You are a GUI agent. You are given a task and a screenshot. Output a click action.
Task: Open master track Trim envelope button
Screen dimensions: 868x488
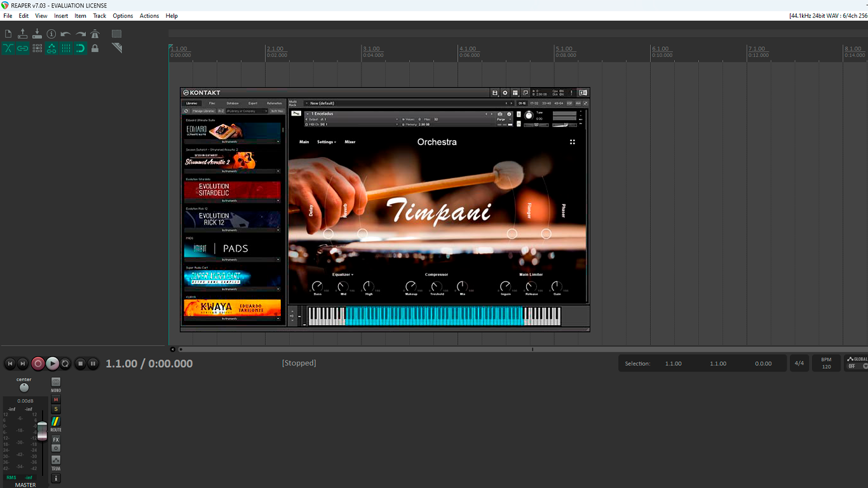pyautogui.click(x=56, y=459)
